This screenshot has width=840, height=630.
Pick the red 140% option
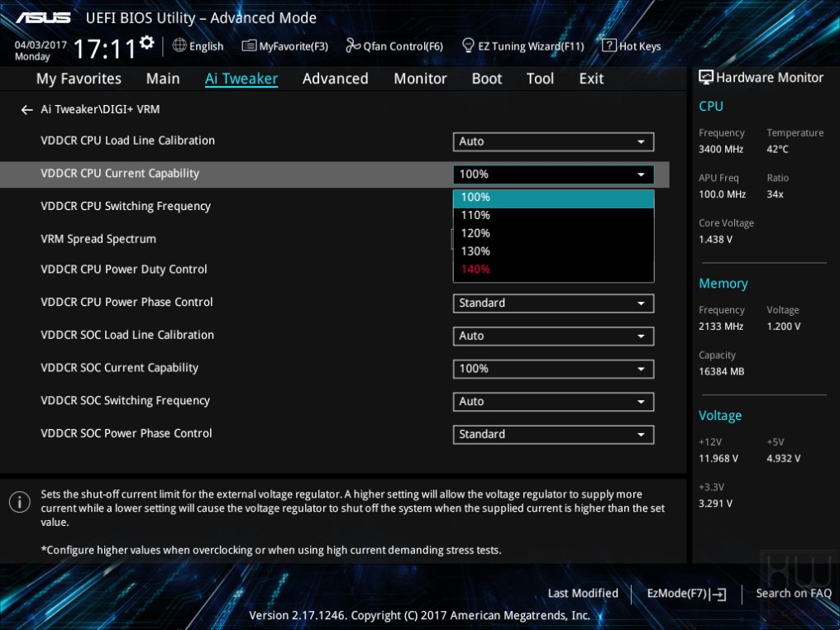pos(553,270)
